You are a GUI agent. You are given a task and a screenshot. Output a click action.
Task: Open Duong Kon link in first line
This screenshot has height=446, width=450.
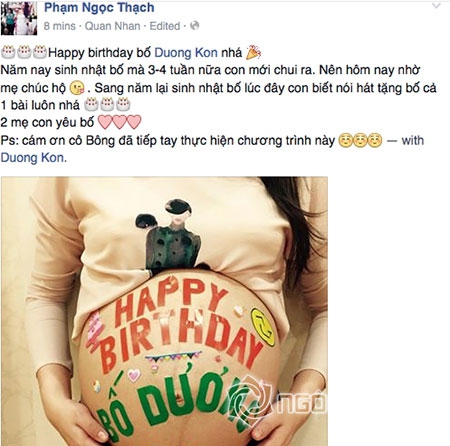pos(186,53)
